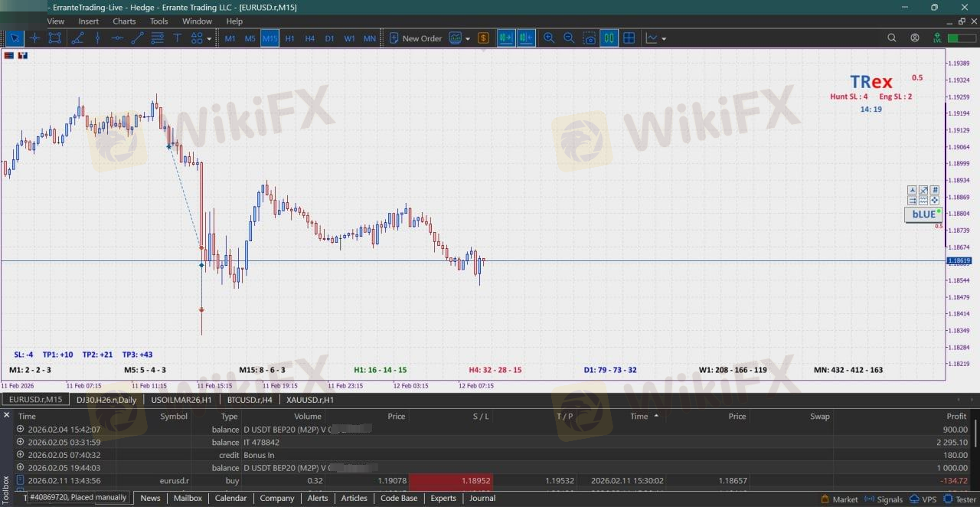The height and width of the screenshot is (507, 980).
Task: Open the Window menu
Action: pyautogui.click(x=198, y=21)
